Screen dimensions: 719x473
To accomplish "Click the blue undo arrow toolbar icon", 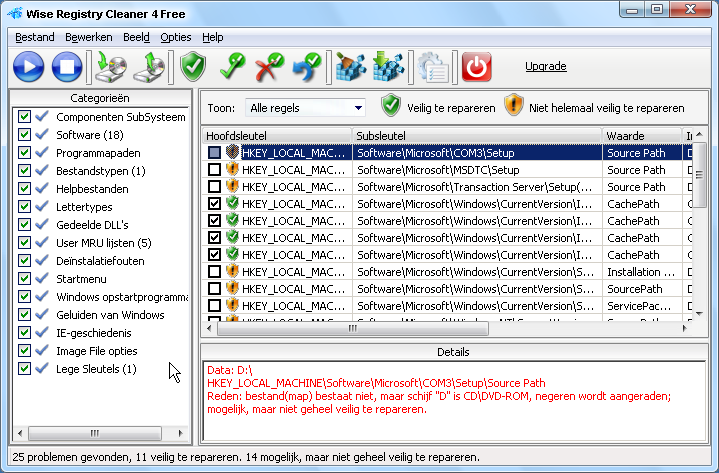I will pos(307,67).
